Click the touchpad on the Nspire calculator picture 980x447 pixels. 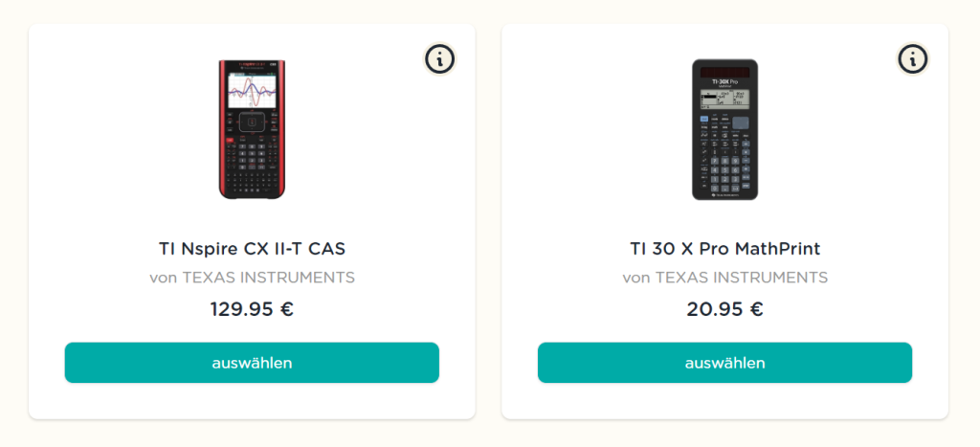[252, 122]
